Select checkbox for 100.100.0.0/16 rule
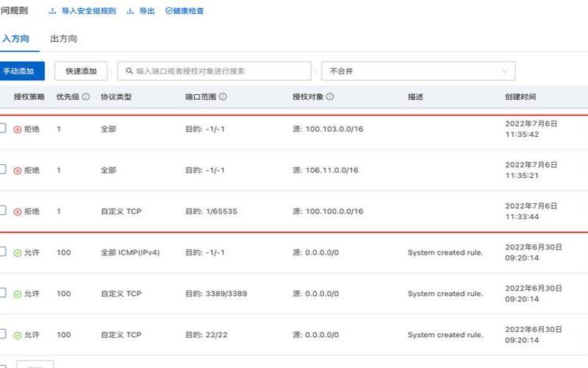The height and width of the screenshot is (368, 588). click(2, 210)
